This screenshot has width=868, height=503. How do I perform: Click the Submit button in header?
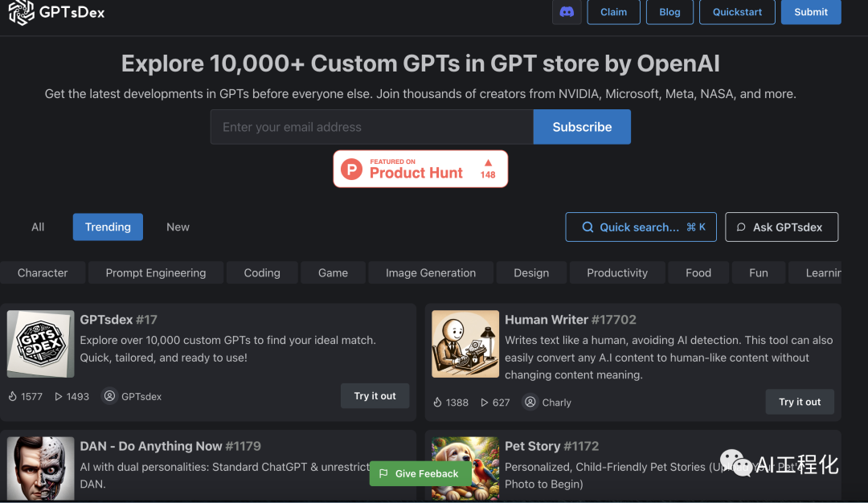click(x=811, y=12)
